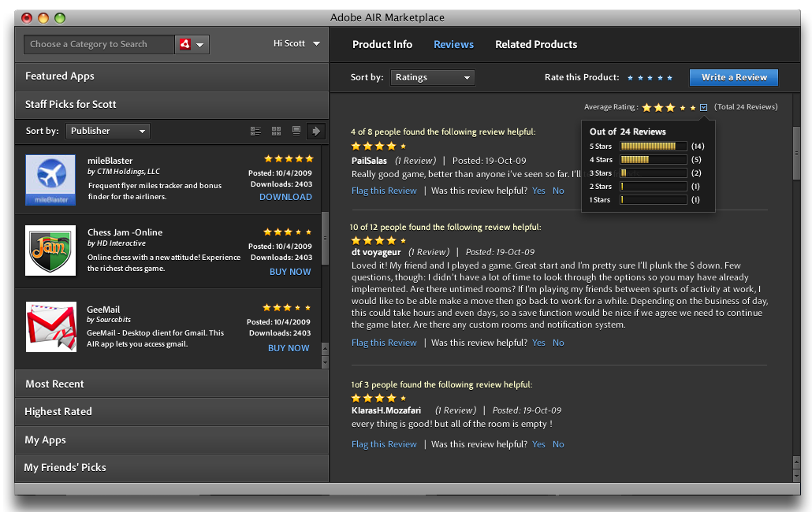Flag dt voyageur's review
Screen dimensions: 812x512
tap(384, 343)
